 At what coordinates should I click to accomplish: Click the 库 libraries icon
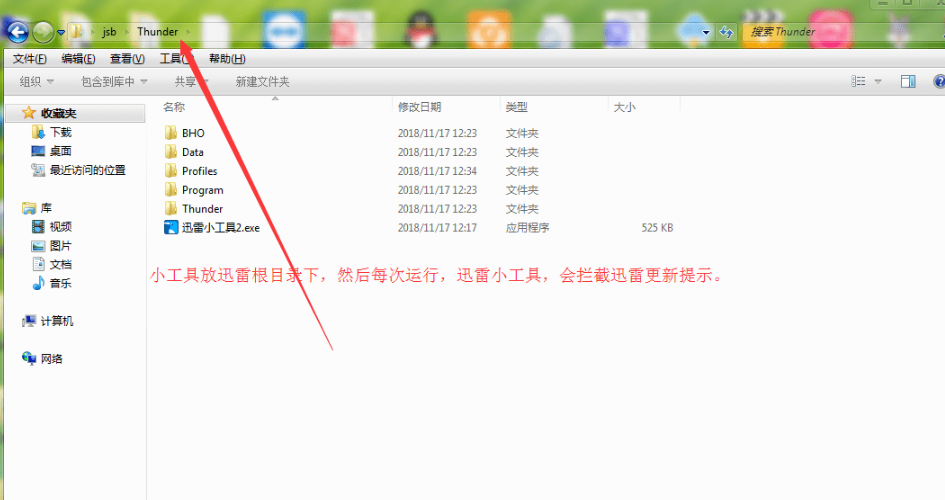tap(28, 208)
